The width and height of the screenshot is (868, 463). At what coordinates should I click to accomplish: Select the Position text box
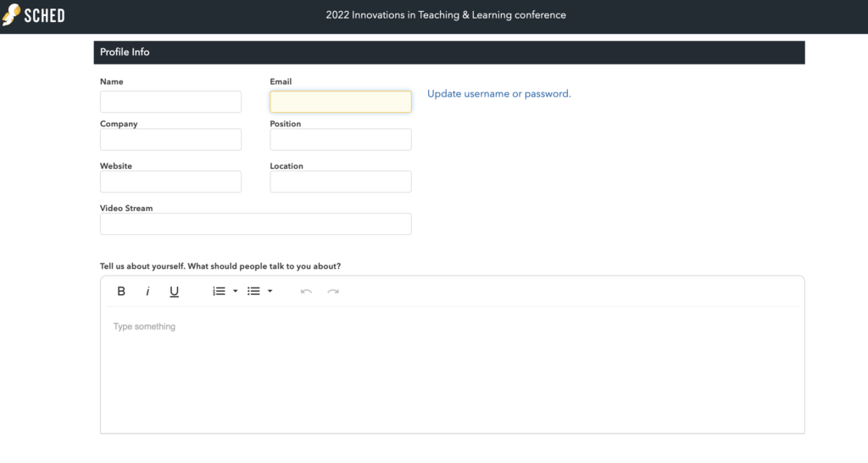tap(341, 140)
